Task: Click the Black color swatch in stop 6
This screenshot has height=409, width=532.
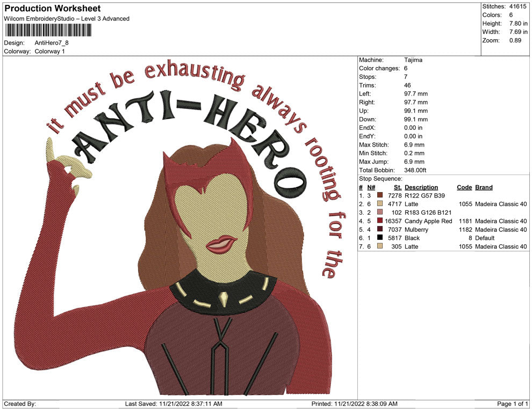Action: pyautogui.click(x=380, y=238)
